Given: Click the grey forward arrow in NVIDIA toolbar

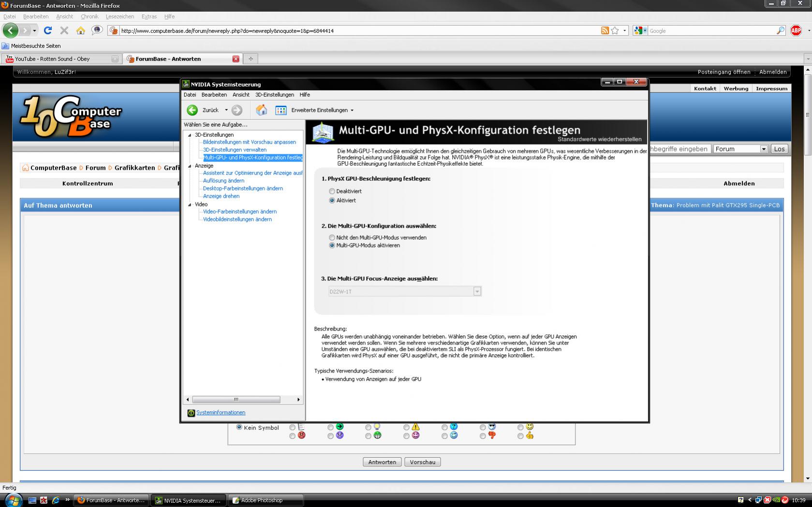Looking at the screenshot, I should click(x=237, y=110).
